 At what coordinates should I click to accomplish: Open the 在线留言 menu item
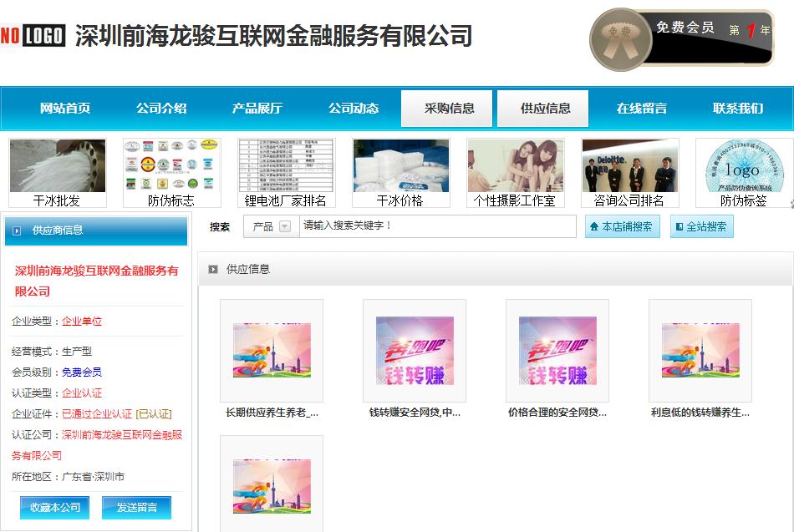click(640, 109)
